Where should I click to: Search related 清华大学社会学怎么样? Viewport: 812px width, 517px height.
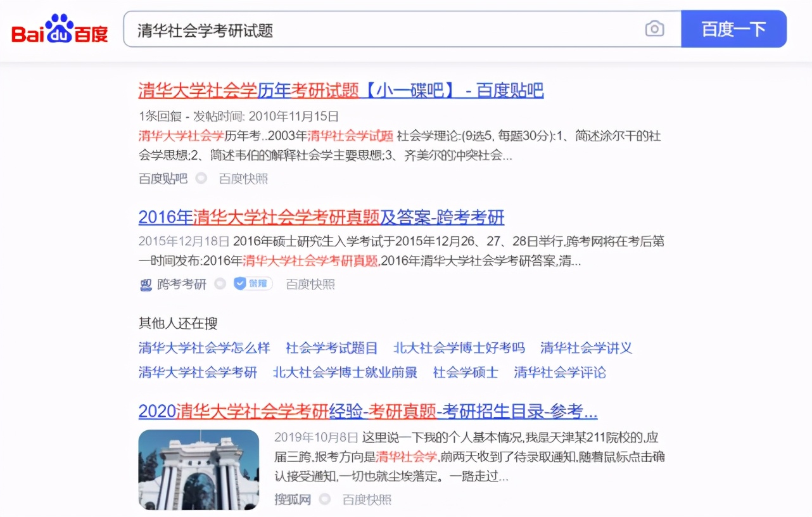click(x=204, y=348)
